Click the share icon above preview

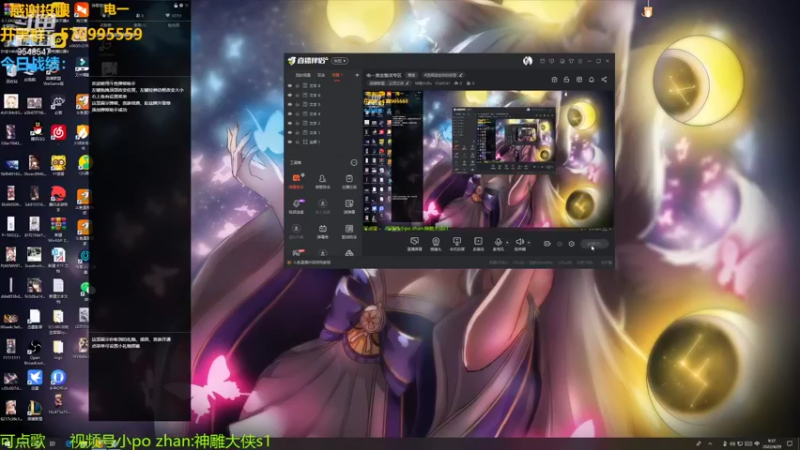tap(604, 80)
